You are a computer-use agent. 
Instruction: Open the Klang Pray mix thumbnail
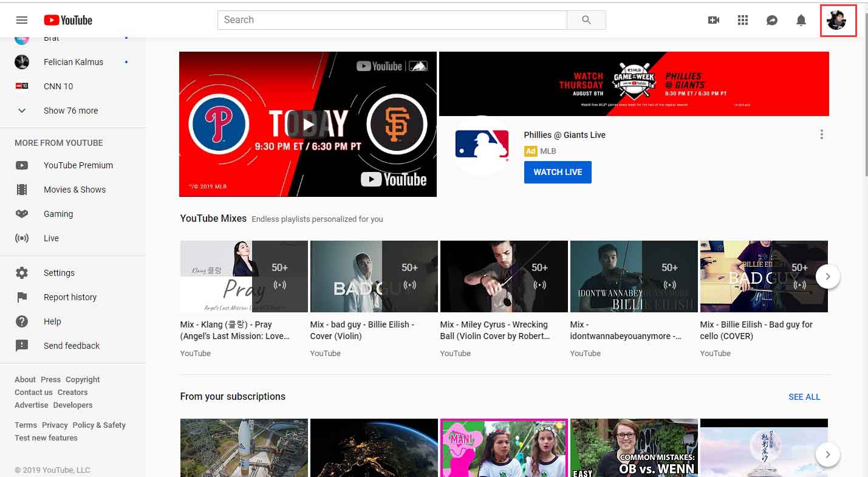click(x=244, y=276)
